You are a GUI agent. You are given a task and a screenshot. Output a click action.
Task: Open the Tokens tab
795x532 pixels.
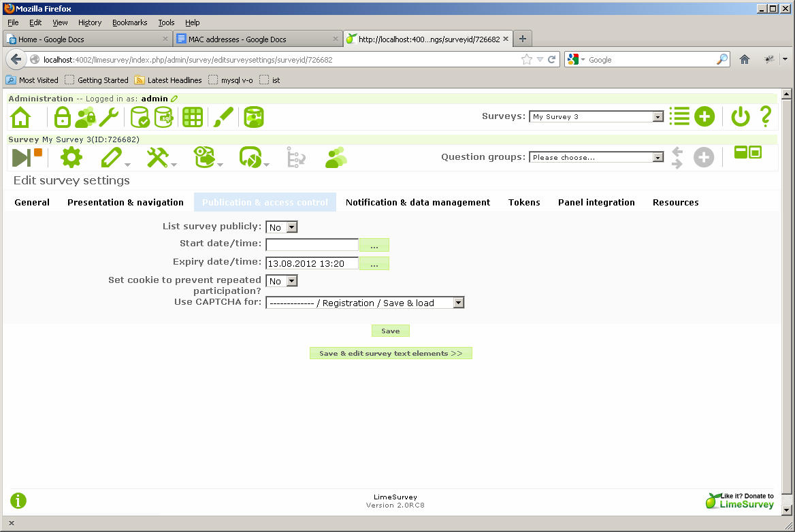coord(524,202)
